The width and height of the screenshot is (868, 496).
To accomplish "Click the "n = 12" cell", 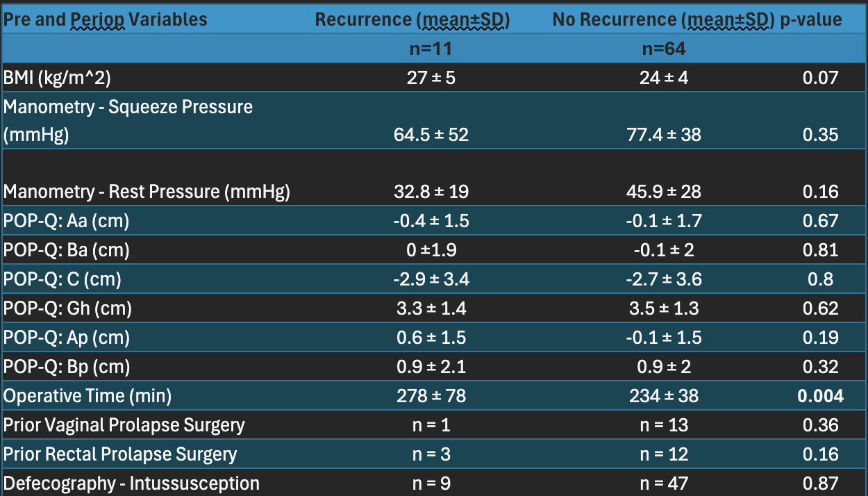I will coord(664,454).
